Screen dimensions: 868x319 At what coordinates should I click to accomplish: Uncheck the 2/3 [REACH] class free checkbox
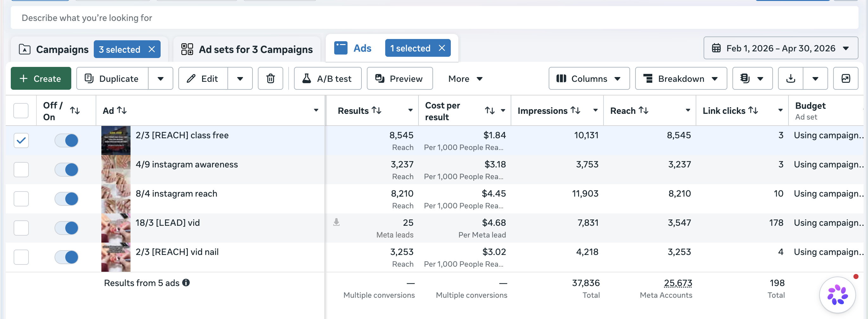(x=21, y=140)
